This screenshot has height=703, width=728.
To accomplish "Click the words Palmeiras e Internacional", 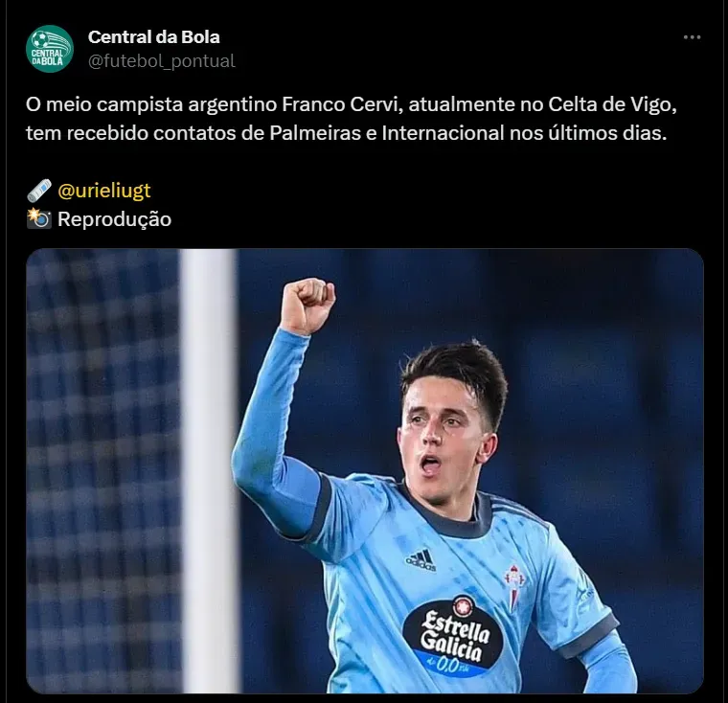I will pos(387,133).
